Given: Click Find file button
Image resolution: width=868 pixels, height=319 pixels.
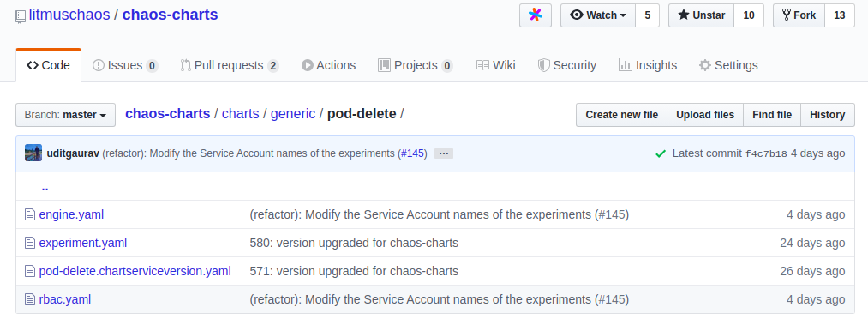Looking at the screenshot, I should coord(772,115).
